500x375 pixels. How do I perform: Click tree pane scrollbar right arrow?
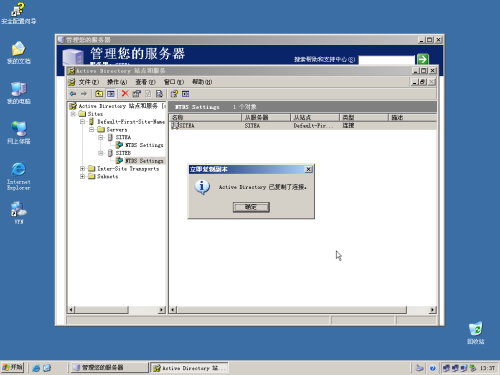point(162,310)
